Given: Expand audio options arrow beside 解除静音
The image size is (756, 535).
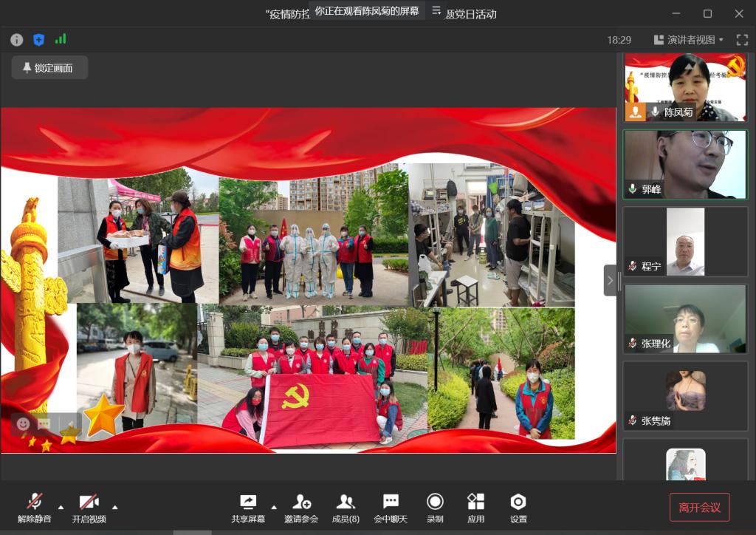Looking at the screenshot, I should click(61, 507).
